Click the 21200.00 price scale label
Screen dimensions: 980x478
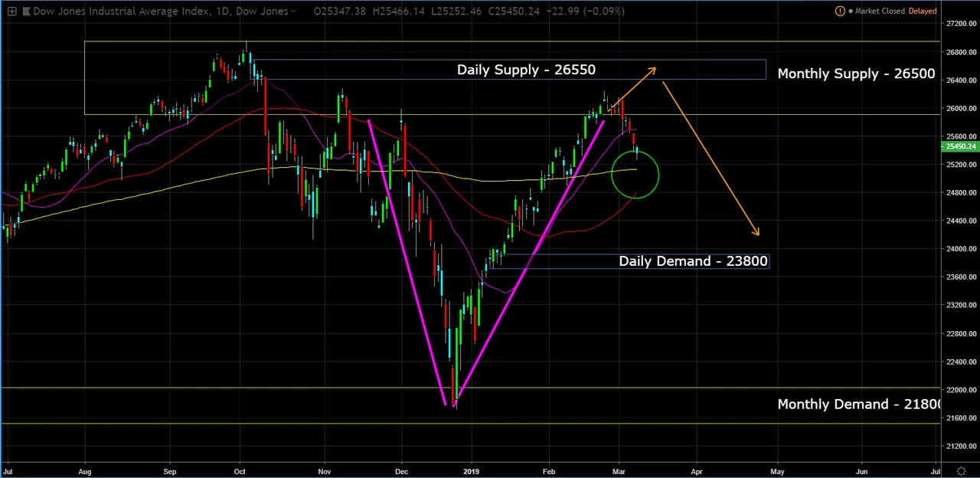pos(961,446)
